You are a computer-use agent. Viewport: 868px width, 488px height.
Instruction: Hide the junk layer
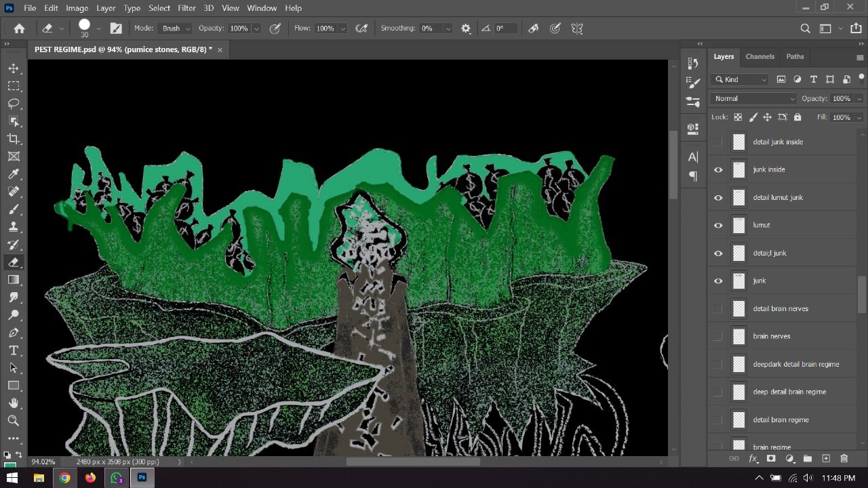point(718,281)
